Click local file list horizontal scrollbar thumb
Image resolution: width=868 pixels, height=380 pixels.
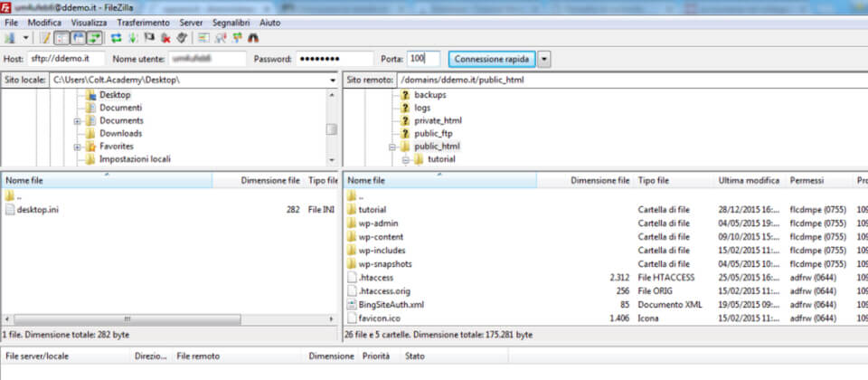click(127, 320)
